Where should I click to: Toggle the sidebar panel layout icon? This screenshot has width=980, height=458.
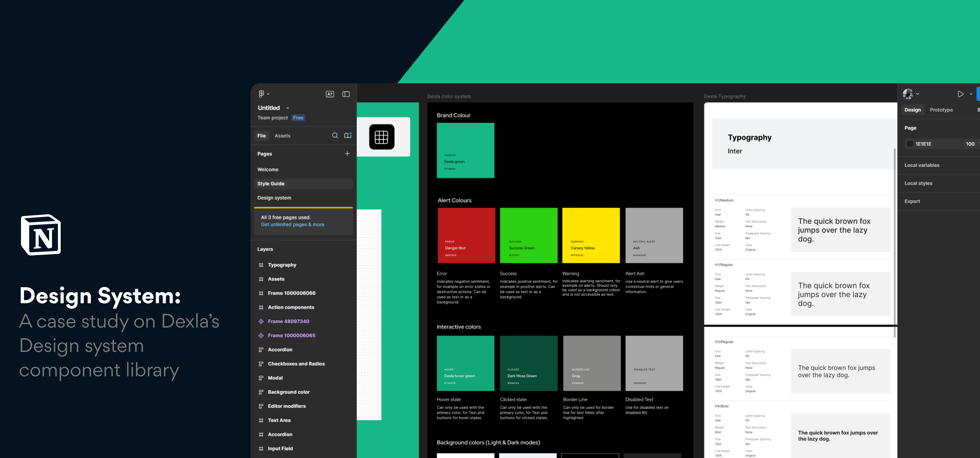(x=346, y=94)
